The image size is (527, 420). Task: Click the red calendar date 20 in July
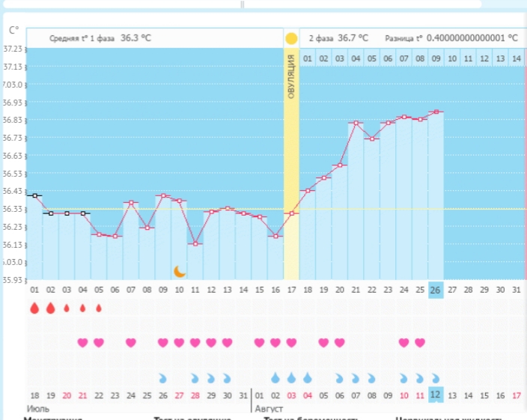click(x=67, y=395)
